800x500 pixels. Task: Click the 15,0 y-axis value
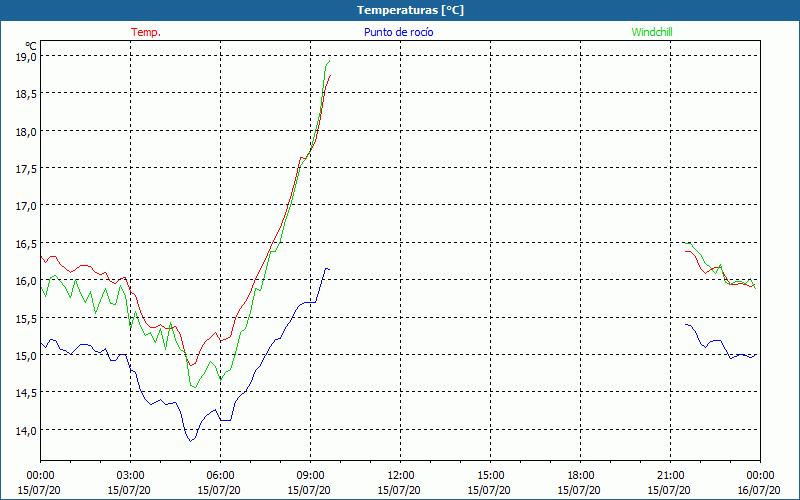coord(26,356)
